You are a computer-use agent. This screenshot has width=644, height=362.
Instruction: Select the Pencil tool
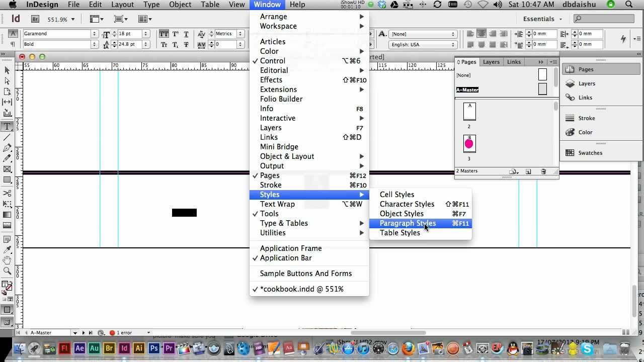[x=7, y=158]
